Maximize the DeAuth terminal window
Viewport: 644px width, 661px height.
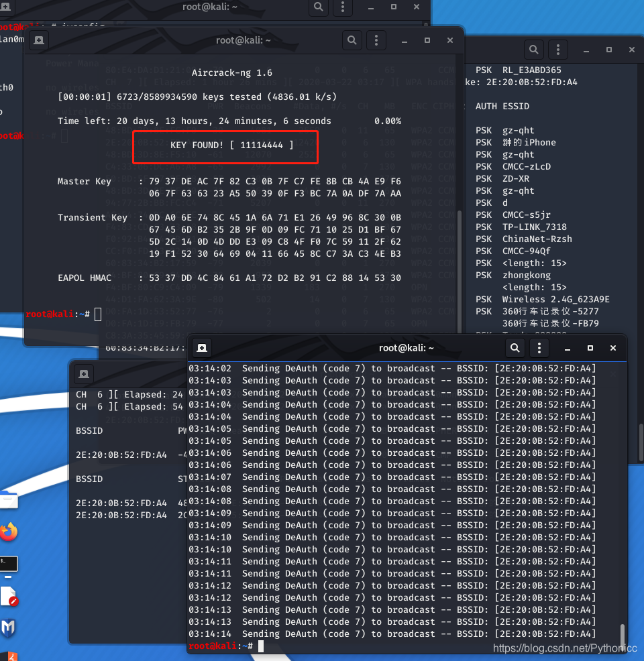[590, 348]
